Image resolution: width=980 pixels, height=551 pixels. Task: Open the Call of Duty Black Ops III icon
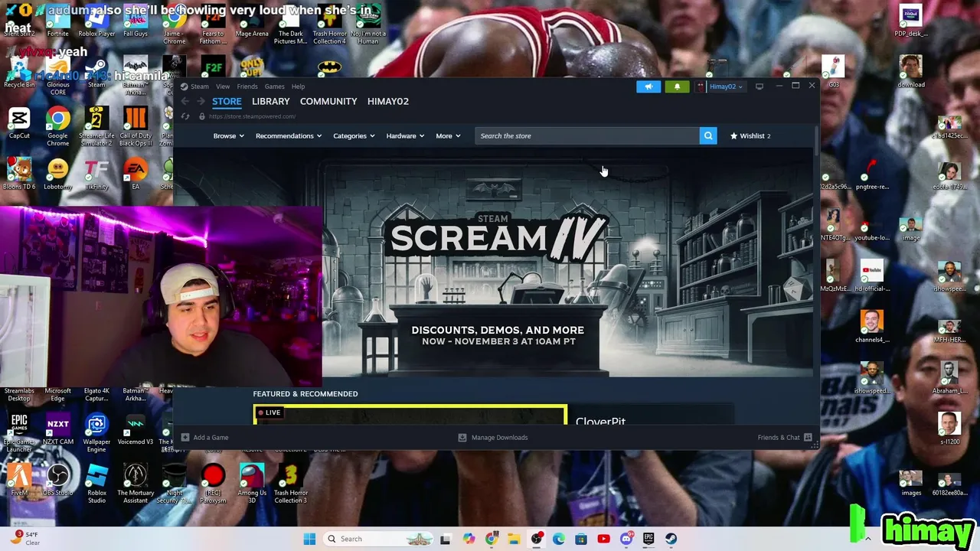click(x=136, y=126)
